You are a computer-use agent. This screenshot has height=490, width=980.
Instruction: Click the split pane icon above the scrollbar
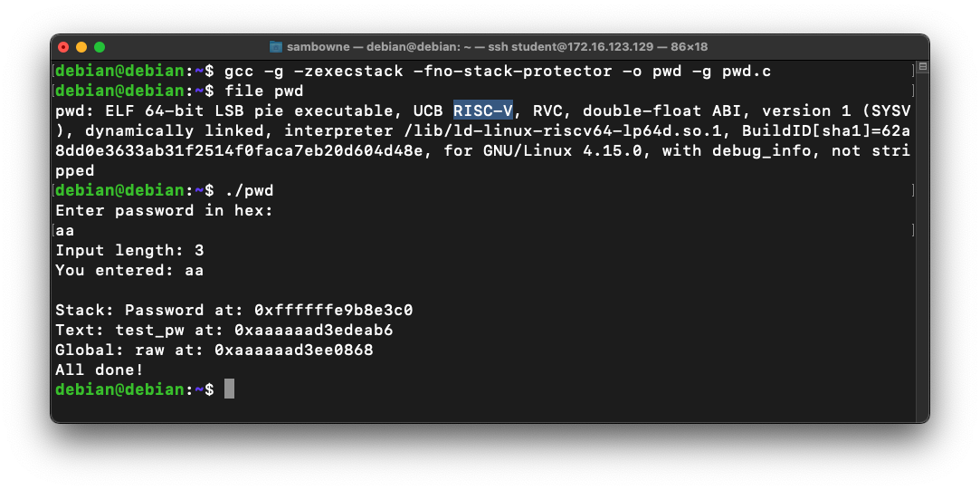921,66
